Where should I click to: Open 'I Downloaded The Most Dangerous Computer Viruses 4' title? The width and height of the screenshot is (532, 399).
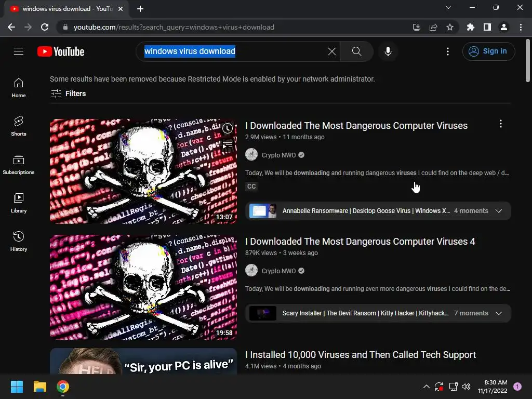click(360, 242)
